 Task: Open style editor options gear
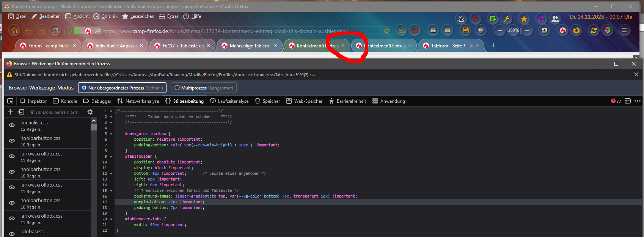[90, 112]
